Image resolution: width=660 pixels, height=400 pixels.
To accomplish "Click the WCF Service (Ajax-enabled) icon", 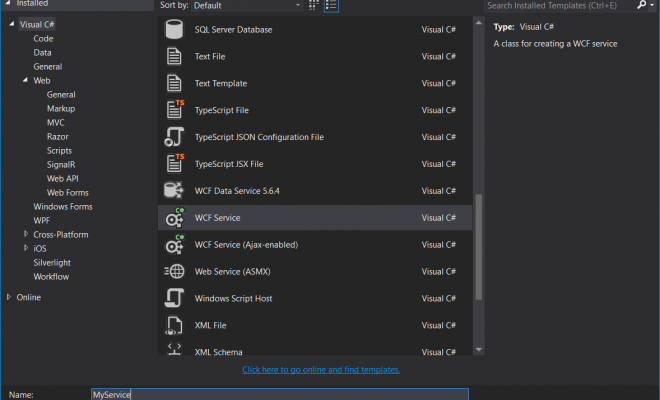I will 175,245.
